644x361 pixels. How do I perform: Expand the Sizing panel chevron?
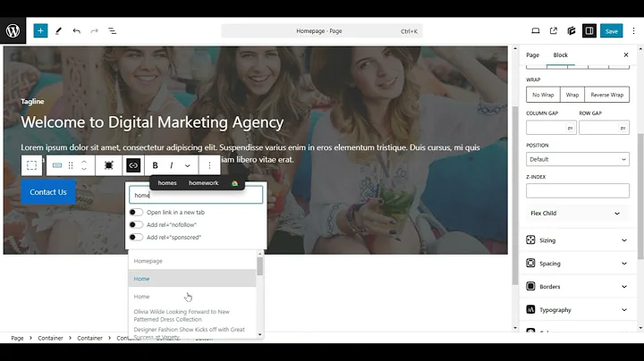624,240
